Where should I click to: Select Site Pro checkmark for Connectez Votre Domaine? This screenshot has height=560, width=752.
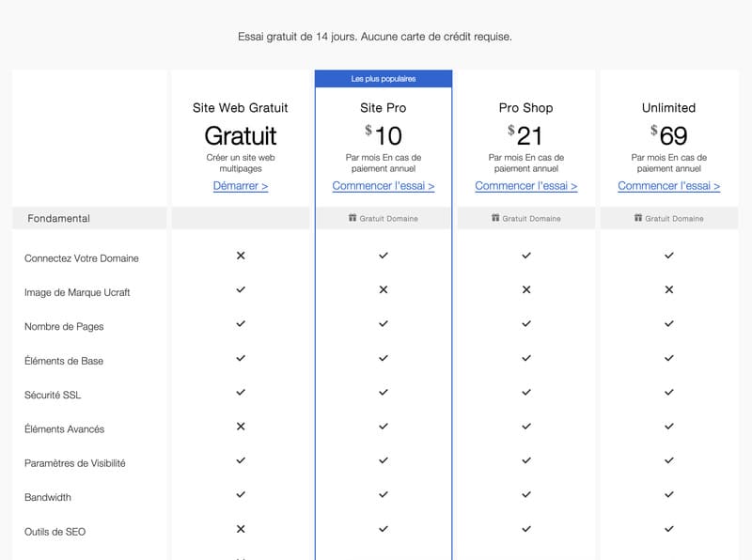click(383, 257)
